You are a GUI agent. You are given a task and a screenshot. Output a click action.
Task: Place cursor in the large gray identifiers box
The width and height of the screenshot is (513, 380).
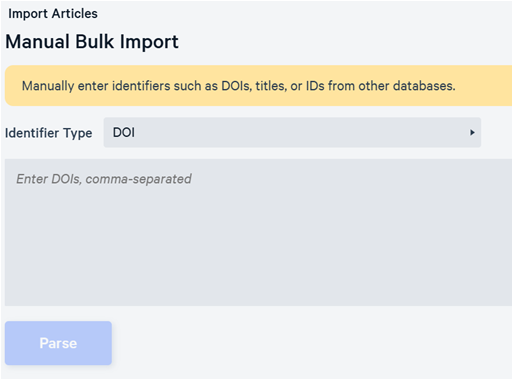point(259,232)
